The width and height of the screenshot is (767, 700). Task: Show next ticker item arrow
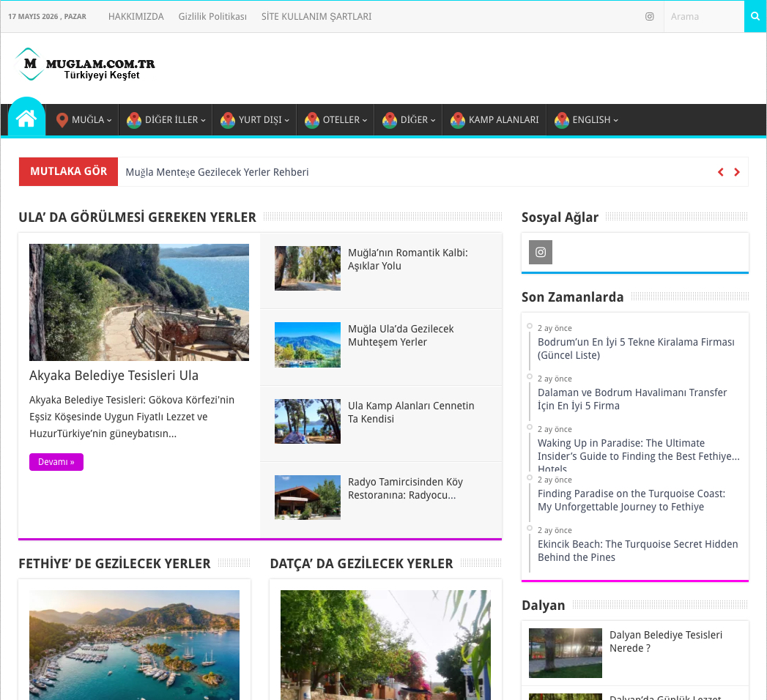737,172
